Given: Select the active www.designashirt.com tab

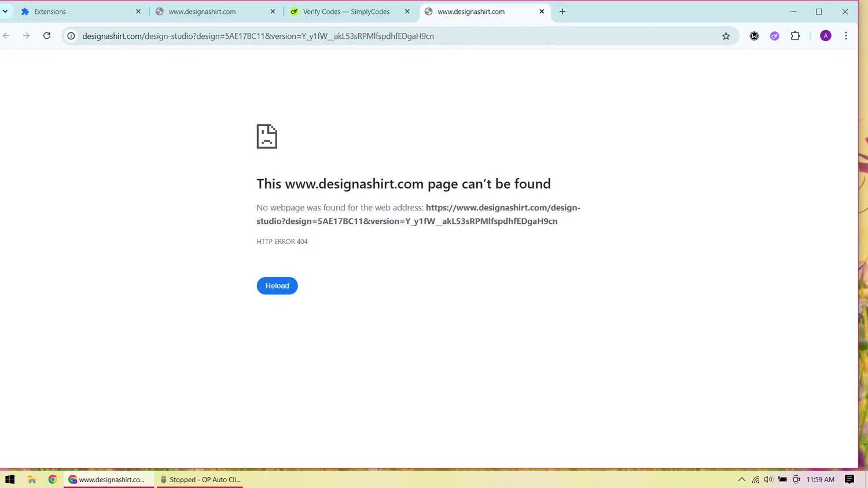Looking at the screenshot, I should tap(485, 12).
